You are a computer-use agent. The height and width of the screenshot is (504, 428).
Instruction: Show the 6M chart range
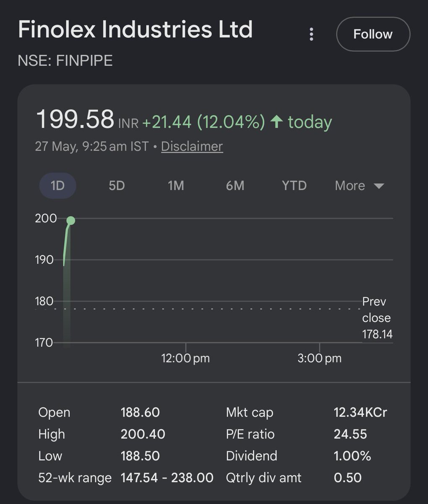(235, 186)
